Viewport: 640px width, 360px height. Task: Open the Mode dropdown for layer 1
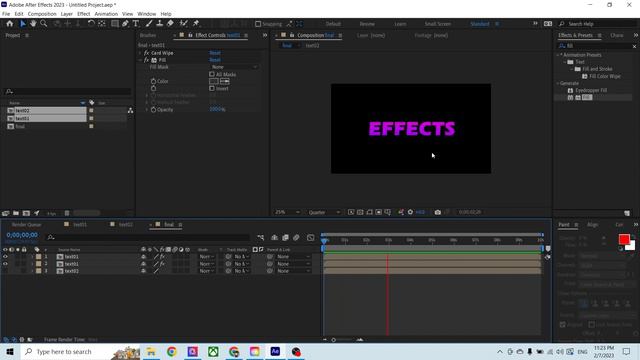[207, 257]
